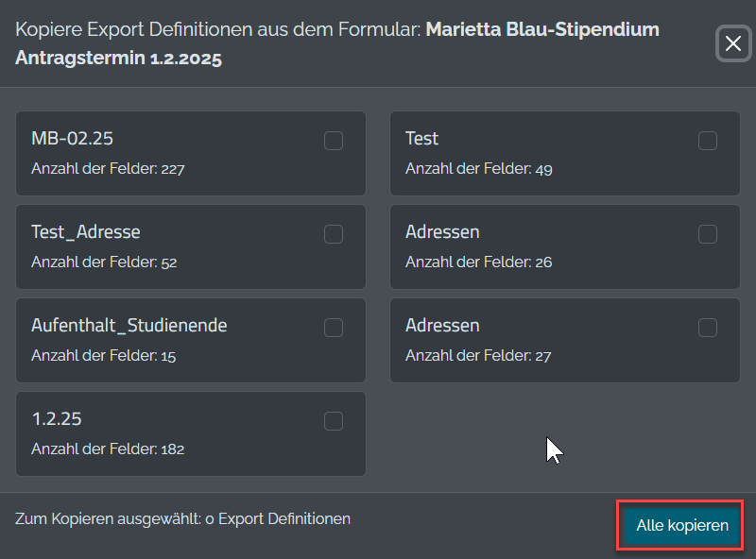This screenshot has height=559, width=756.
Task: Close the export definitions dialog
Action: 733,43
